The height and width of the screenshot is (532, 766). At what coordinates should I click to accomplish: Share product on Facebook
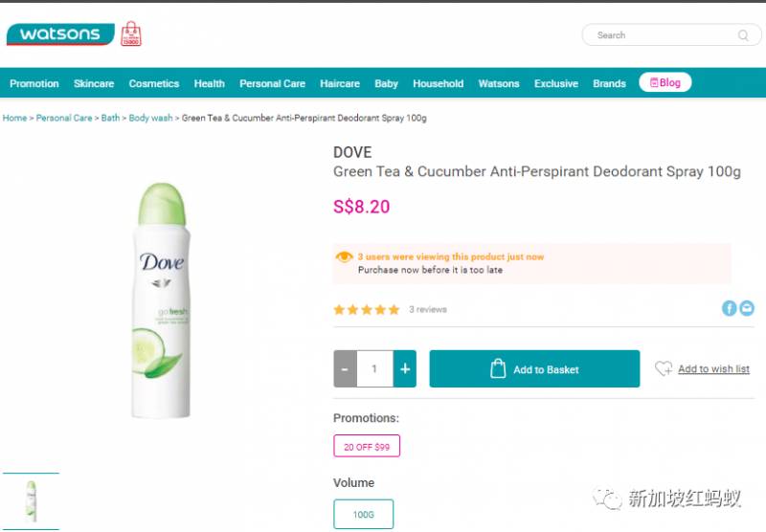pos(730,308)
